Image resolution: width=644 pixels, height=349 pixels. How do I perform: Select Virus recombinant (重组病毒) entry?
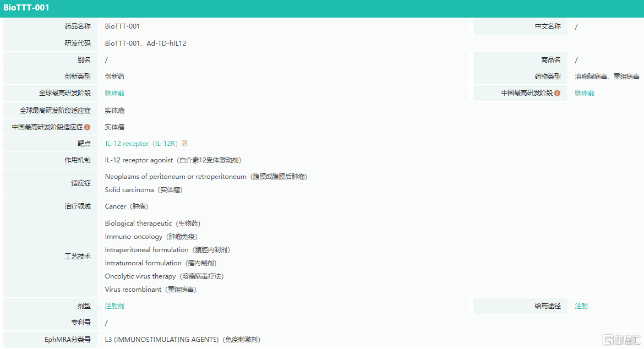[x=151, y=290]
